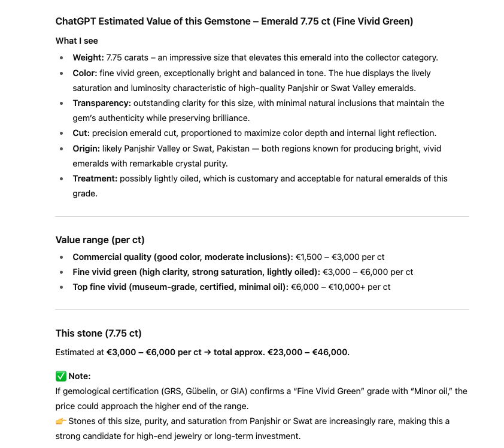Screen dimensions: 504x448
Task: Click the ChatGPT Estimated Value main heading
Action: point(234,22)
